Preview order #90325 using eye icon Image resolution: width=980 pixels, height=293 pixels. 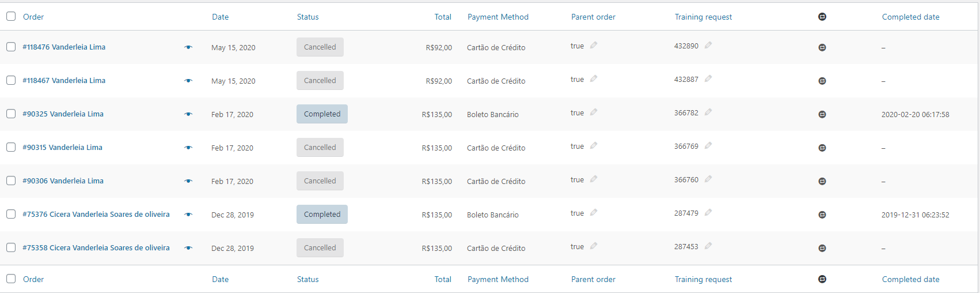click(188, 114)
